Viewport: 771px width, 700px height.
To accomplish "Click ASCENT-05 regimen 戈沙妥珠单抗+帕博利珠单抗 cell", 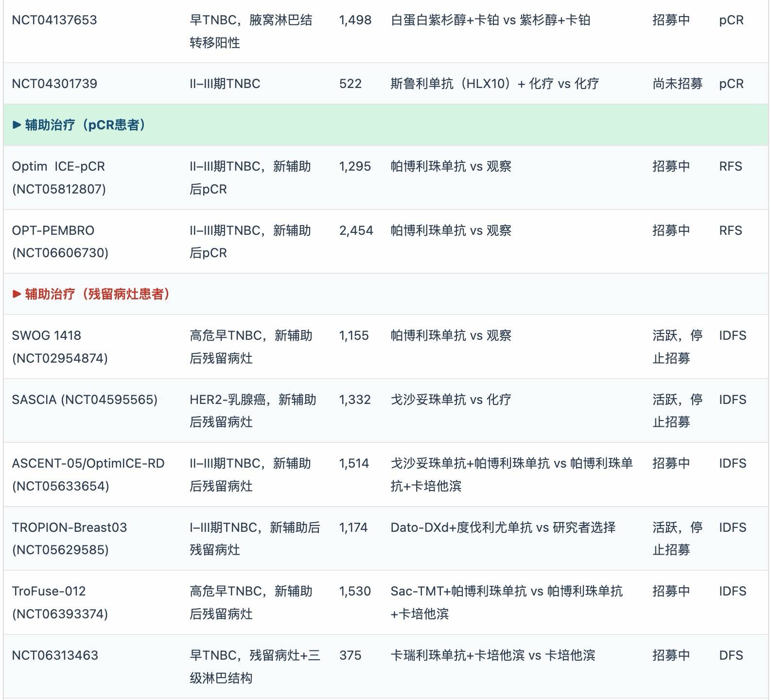I will point(512,474).
